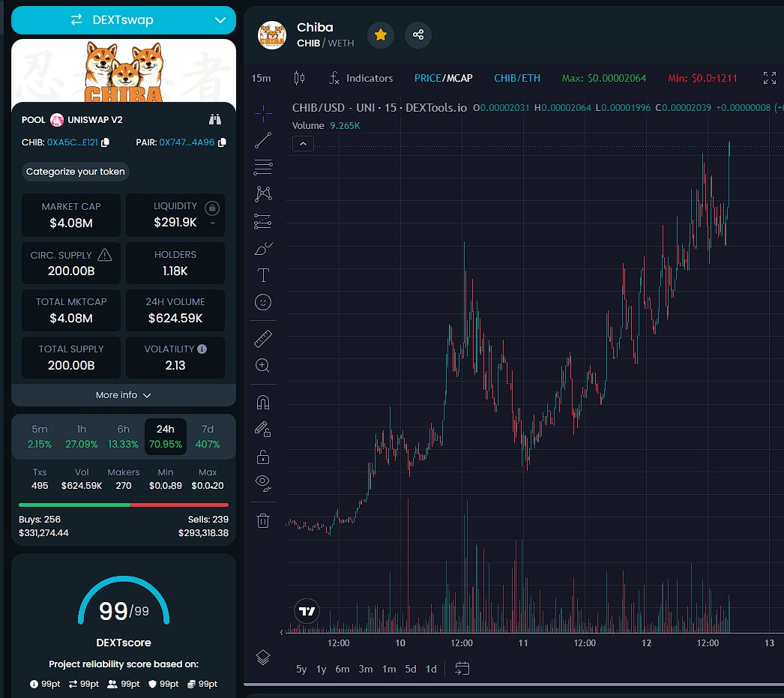
Task: Toggle the PRICE/MCAP chart mode
Action: pos(443,78)
